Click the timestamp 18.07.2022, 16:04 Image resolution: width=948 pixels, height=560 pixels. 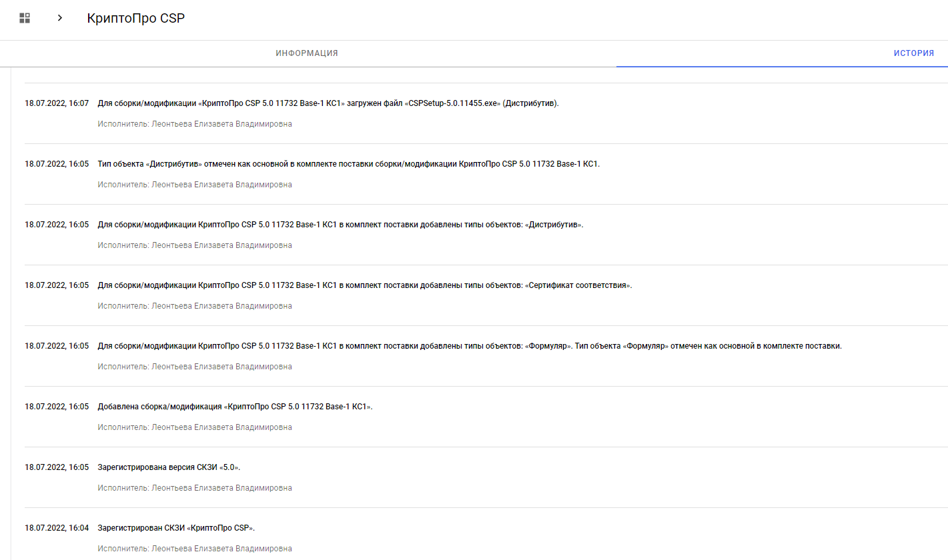(x=57, y=528)
